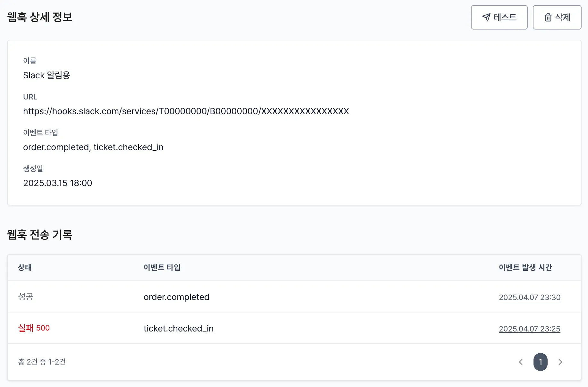
Task: Click the red 실패 500 status label
Action: (34, 328)
